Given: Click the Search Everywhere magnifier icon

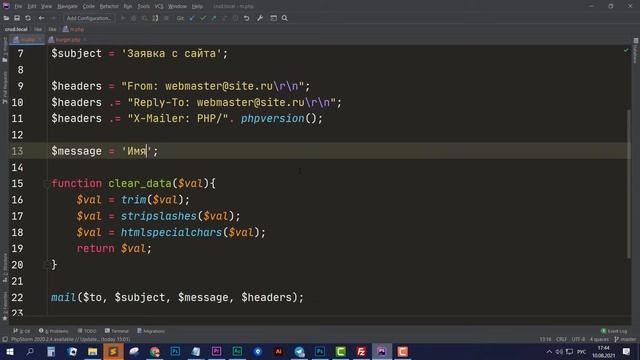Looking at the screenshot, I should click(284, 18).
